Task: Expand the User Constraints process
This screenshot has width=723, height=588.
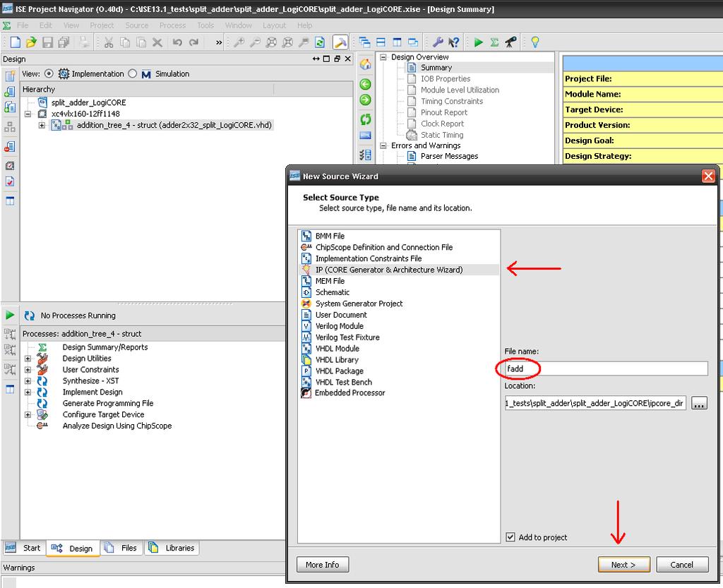Action: pyautogui.click(x=28, y=370)
